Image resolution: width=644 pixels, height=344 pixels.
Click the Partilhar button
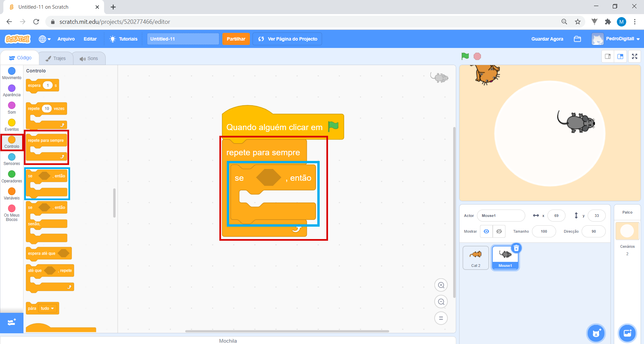click(236, 39)
